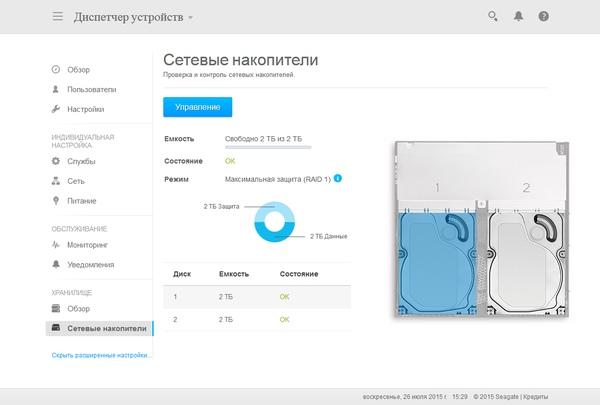Open the help question mark icon
This screenshot has width=600, height=405.
(543, 16)
